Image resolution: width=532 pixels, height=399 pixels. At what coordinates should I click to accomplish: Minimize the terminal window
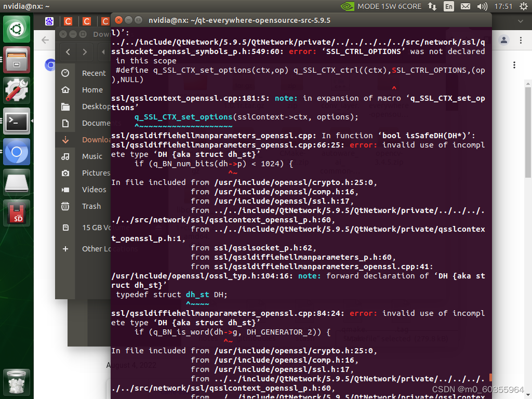[x=128, y=20]
